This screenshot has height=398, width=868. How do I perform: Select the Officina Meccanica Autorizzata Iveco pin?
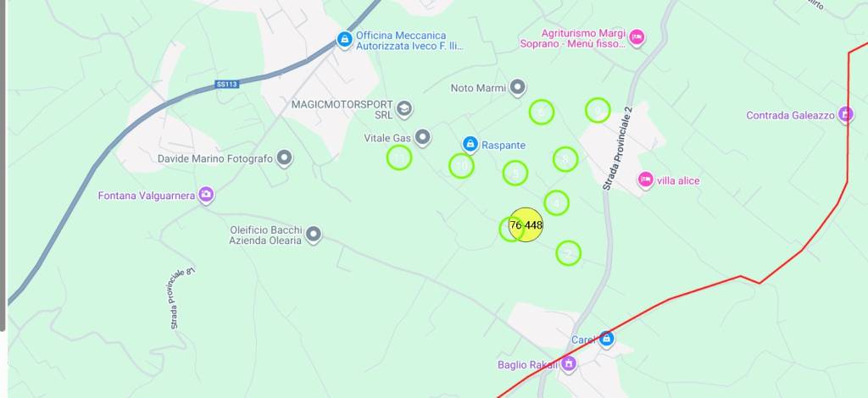click(344, 40)
